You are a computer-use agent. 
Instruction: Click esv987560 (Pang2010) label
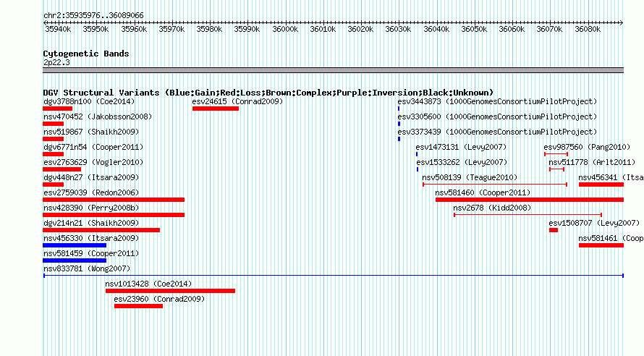pos(587,147)
